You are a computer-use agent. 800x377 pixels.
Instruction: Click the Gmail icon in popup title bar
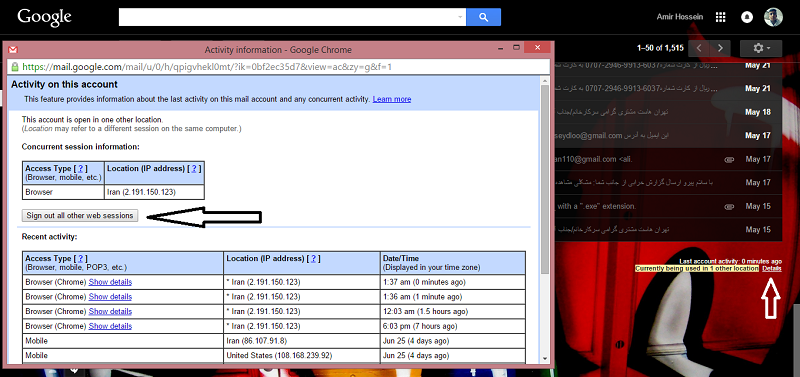[13, 49]
